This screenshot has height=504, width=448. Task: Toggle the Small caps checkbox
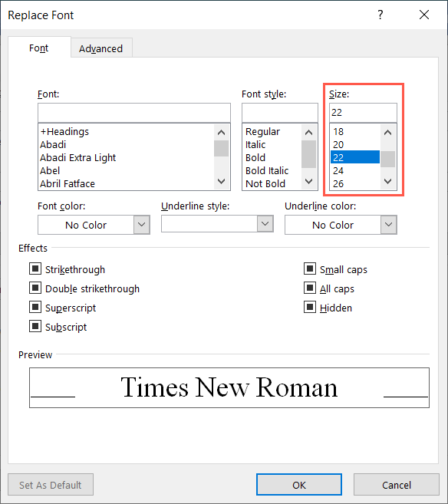coord(310,268)
